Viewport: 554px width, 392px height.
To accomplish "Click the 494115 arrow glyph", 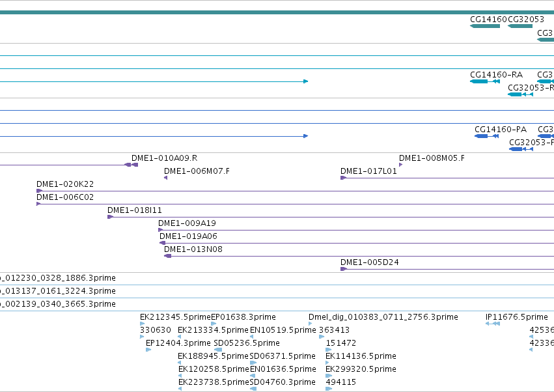I will (x=329, y=389).
